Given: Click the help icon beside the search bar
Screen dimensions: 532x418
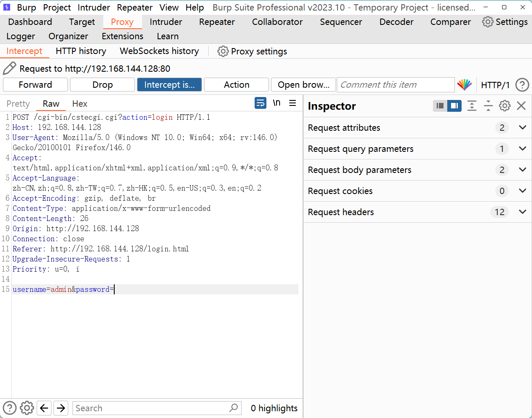Looking at the screenshot, I should click(10, 408).
